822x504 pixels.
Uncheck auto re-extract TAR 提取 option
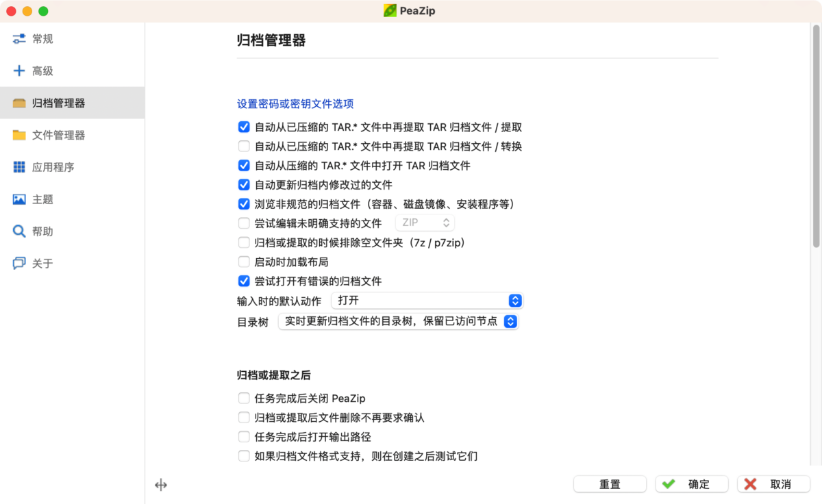click(x=244, y=127)
